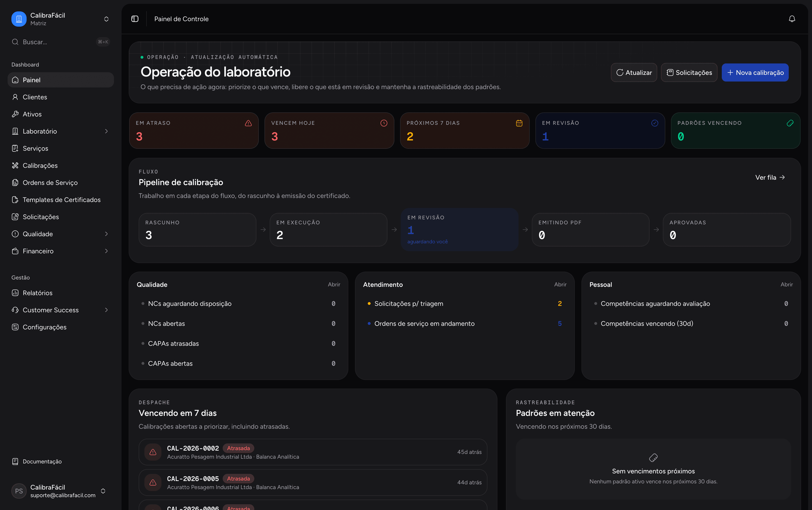Image resolution: width=812 pixels, height=510 pixels.
Task: Toggle the sidebar panel icon
Action: pyautogui.click(x=135, y=19)
